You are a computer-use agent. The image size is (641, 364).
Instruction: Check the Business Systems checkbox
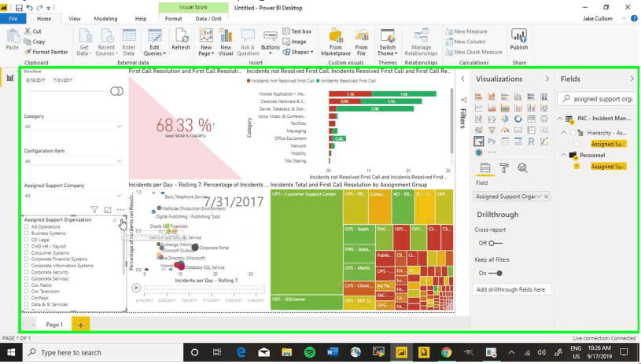(x=27, y=233)
